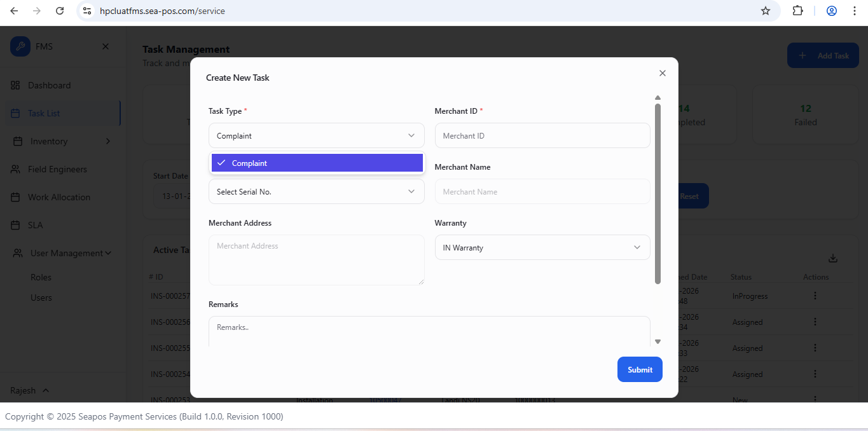Expand the Select Serial No. dropdown
The height and width of the screenshot is (431, 868).
coord(316,191)
